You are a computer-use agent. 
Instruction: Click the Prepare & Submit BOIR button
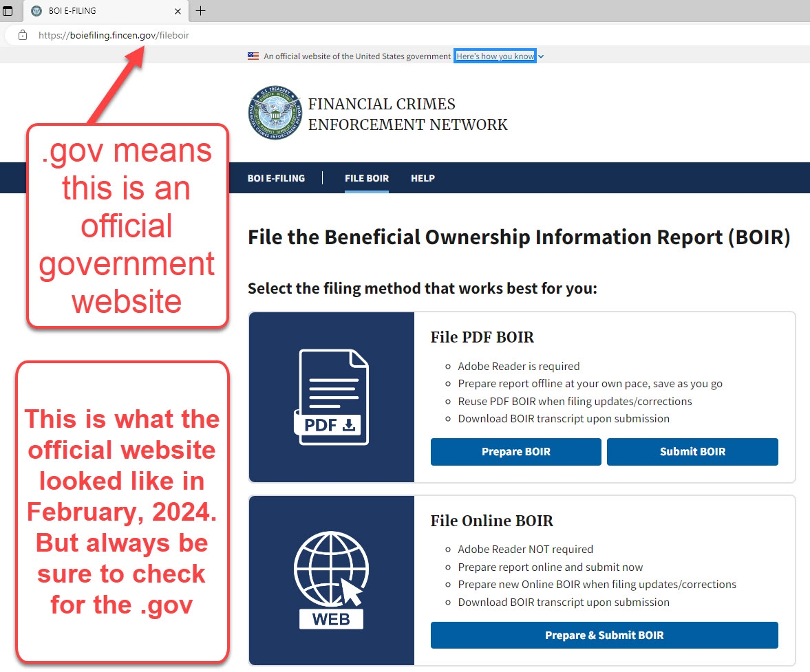pos(604,636)
